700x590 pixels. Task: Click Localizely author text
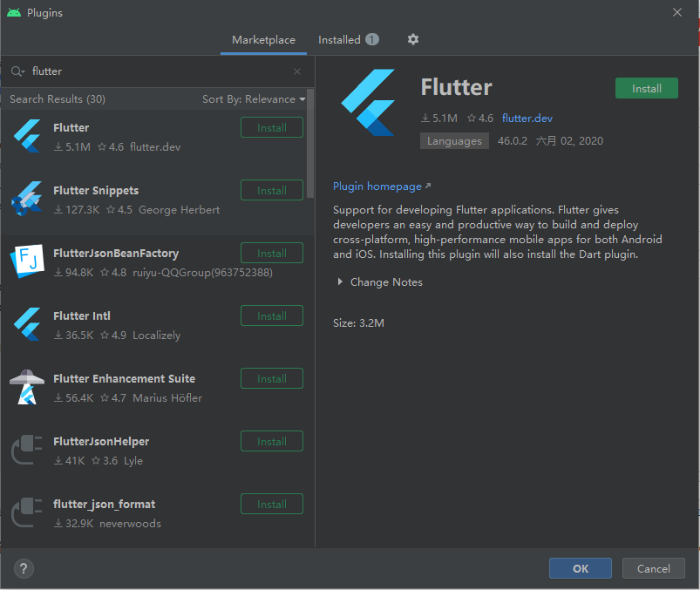click(x=157, y=336)
